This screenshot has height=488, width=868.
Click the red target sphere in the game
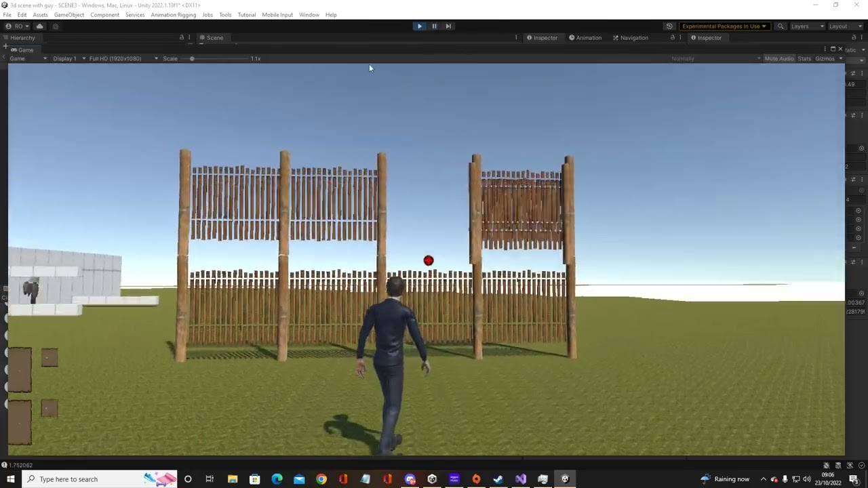[429, 260]
